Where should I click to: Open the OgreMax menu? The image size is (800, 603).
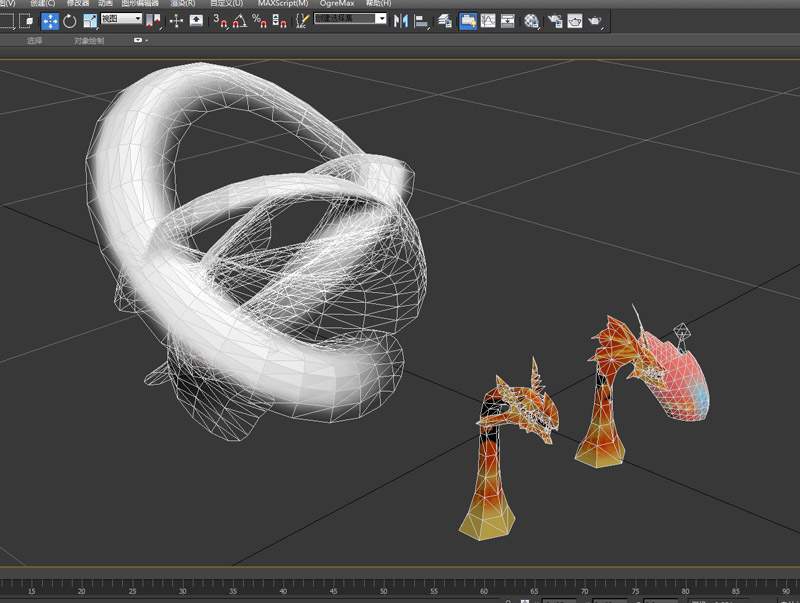point(337,4)
